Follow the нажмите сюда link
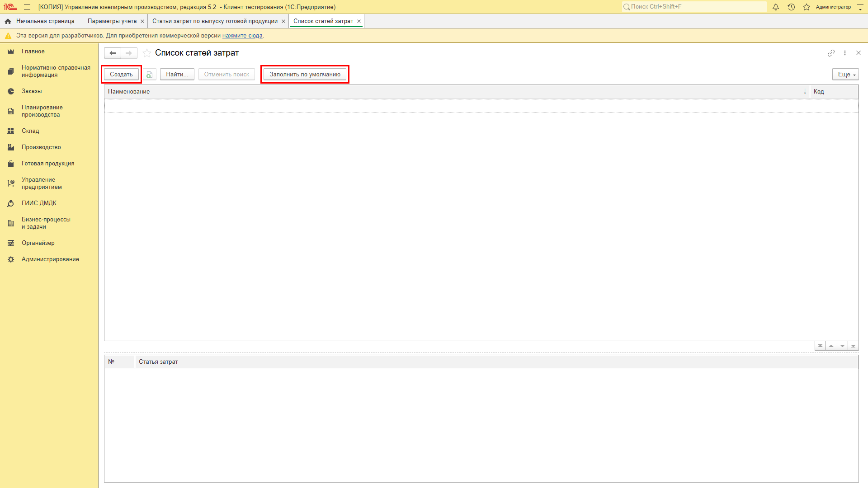The height and width of the screenshot is (488, 868). [x=242, y=36]
